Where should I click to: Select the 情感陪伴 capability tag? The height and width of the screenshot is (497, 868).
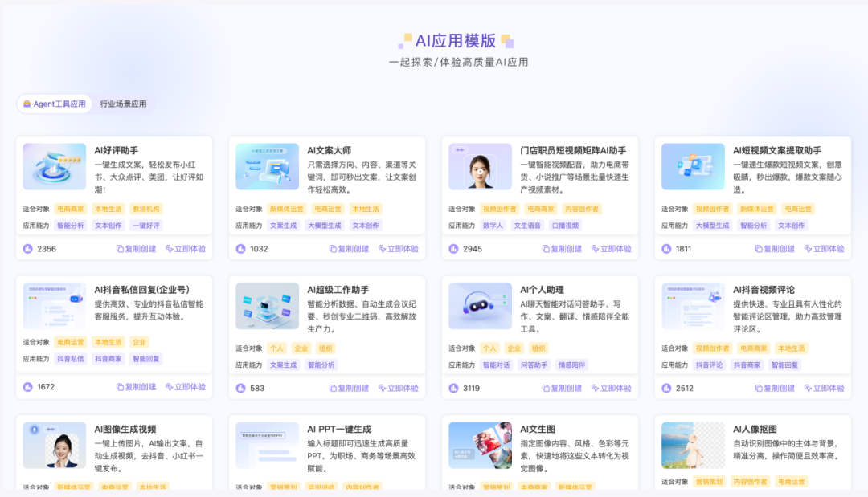(x=572, y=365)
